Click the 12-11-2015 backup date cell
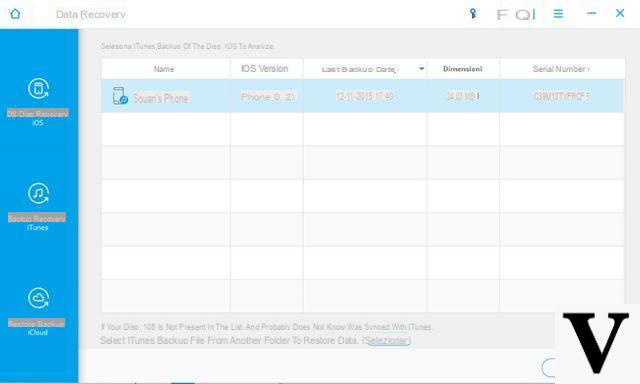This screenshot has height=384, width=640. 365,97
